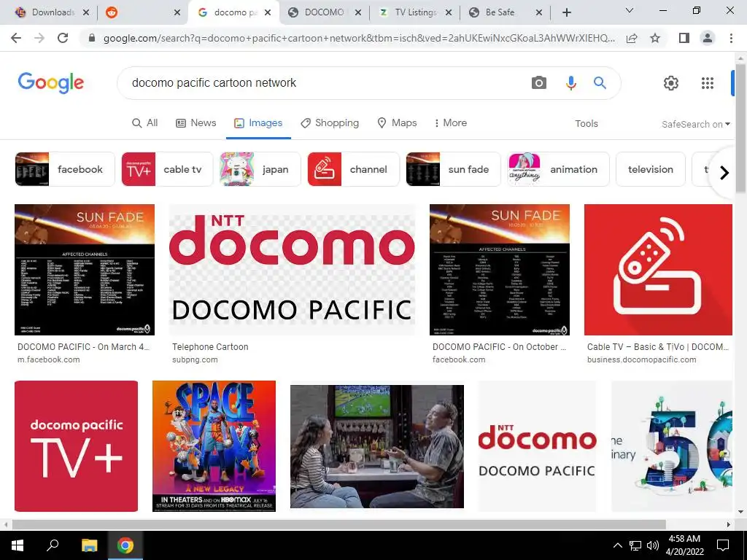Open the Google apps grid
Viewport: 747px width, 560px height.
click(708, 83)
